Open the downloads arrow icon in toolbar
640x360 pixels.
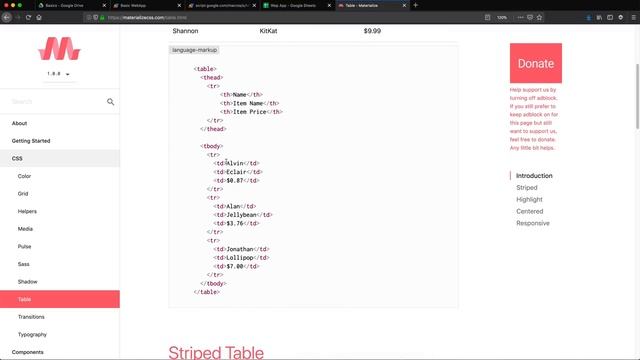click(x=589, y=18)
